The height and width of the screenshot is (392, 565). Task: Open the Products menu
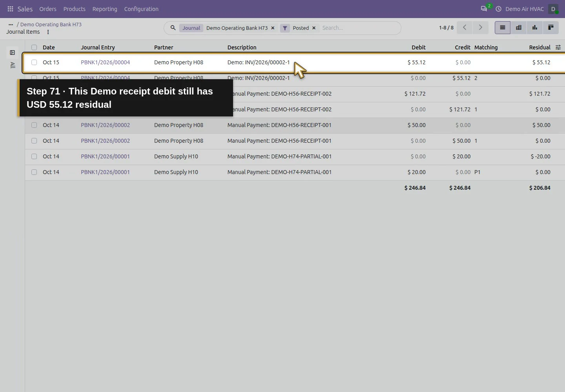pyautogui.click(x=75, y=9)
